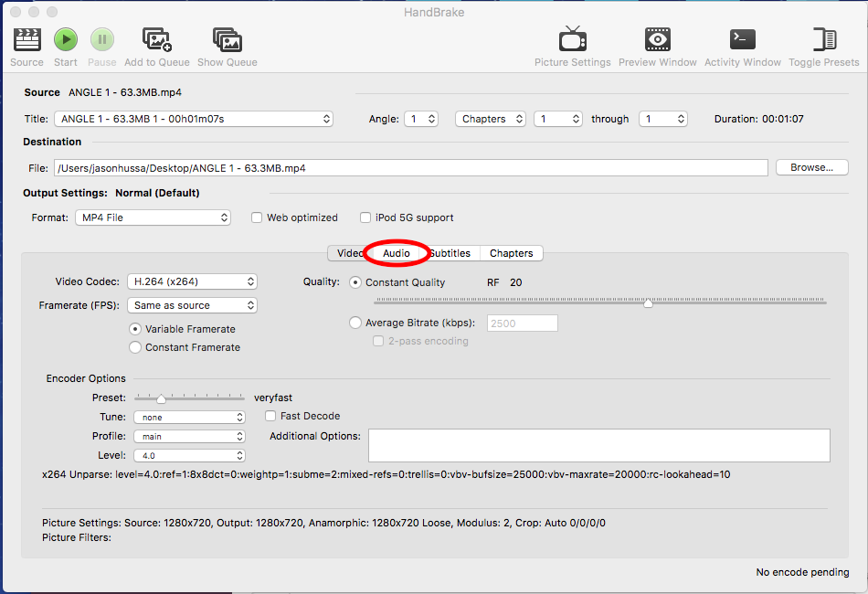Open the Level 4.0 dropdown
Image resolution: width=868 pixels, height=594 pixels.
189,456
